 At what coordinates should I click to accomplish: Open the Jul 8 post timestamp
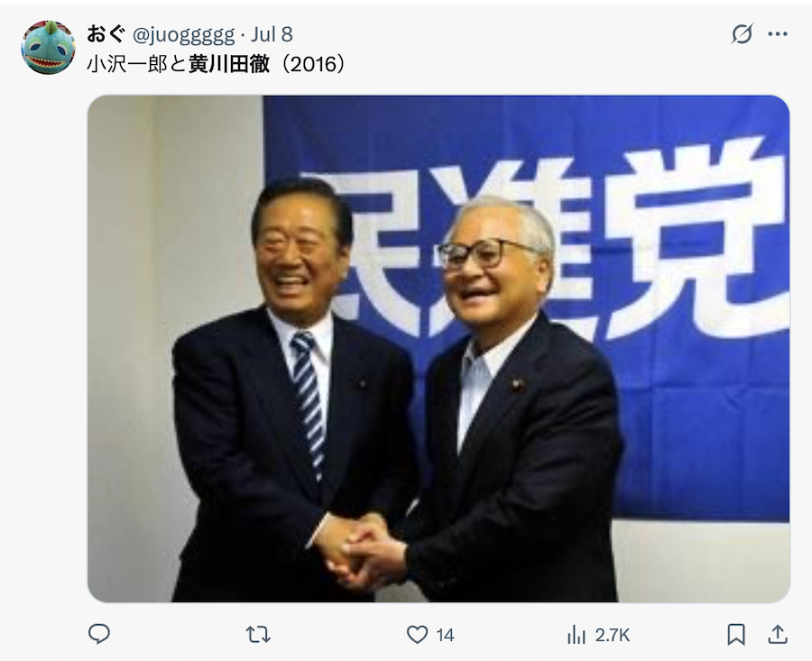tap(272, 34)
